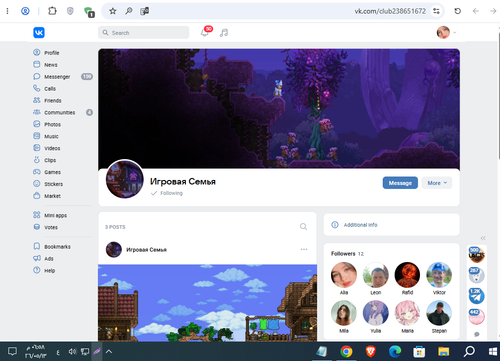This screenshot has height=361, width=500.
Task: Show hidden system tray icons chevron
Action: click(x=109, y=351)
